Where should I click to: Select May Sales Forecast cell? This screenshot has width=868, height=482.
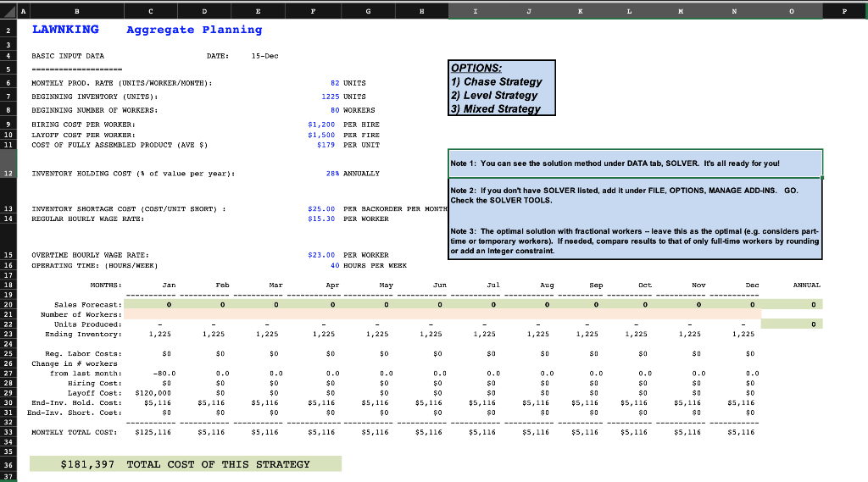pos(368,304)
